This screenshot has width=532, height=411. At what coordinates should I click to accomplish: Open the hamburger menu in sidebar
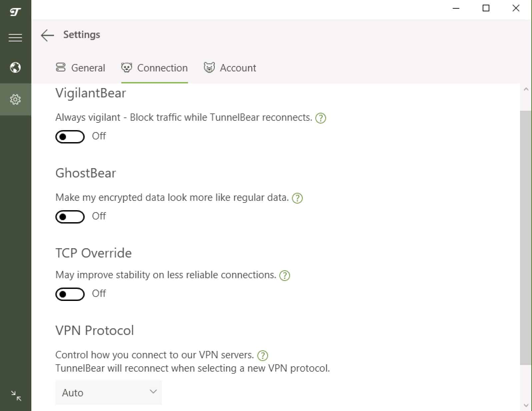tap(15, 38)
